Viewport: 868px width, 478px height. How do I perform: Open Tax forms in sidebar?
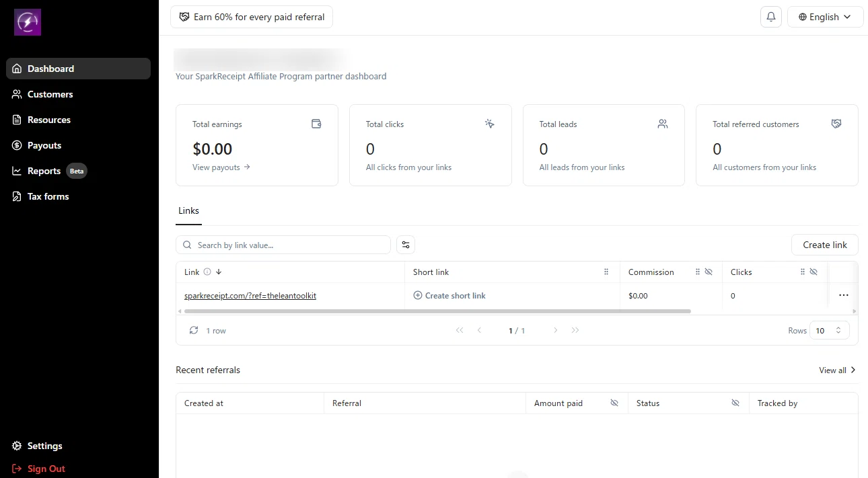(x=79, y=196)
